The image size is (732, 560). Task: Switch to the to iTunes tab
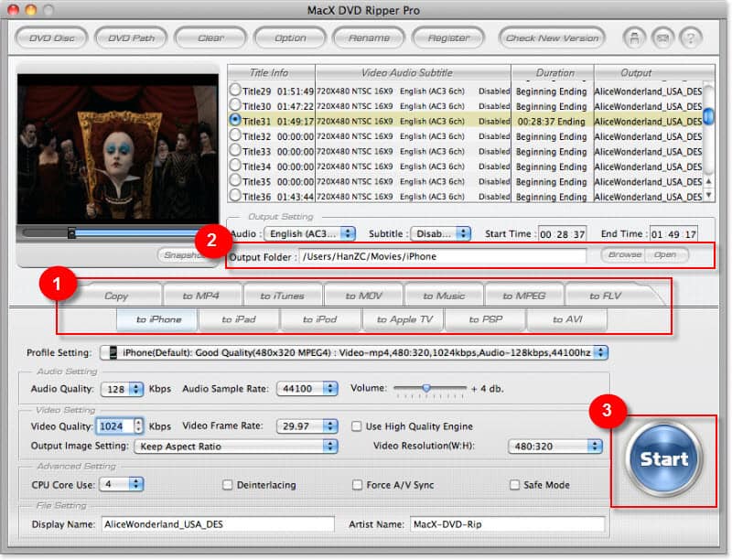pos(282,296)
